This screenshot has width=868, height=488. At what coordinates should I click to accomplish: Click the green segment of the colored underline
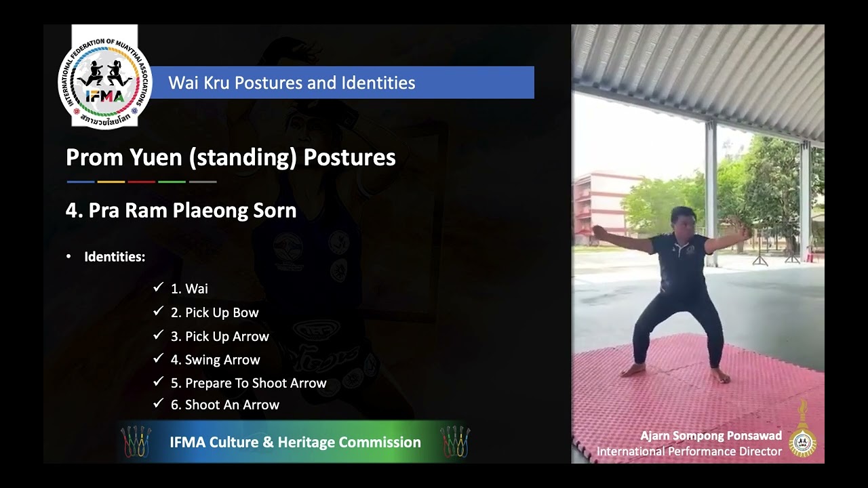pyautogui.click(x=172, y=182)
